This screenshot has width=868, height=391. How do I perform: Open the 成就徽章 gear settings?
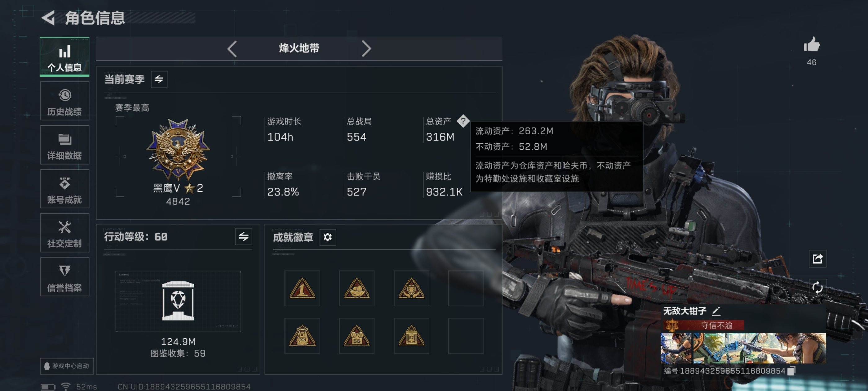(328, 237)
